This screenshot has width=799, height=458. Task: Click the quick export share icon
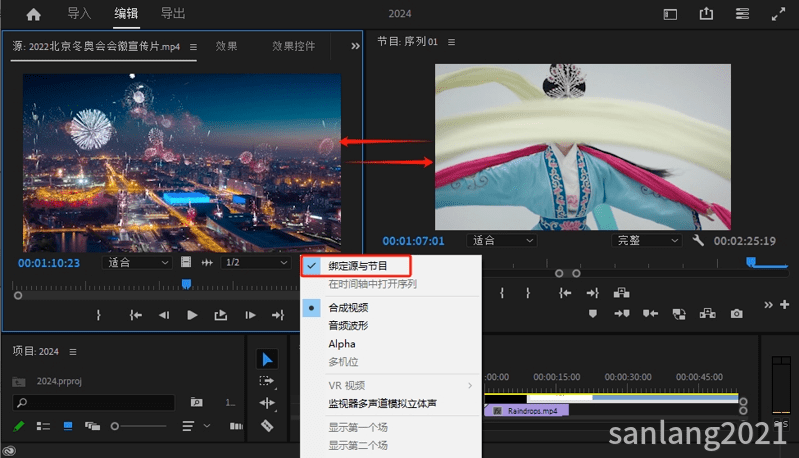coord(706,14)
